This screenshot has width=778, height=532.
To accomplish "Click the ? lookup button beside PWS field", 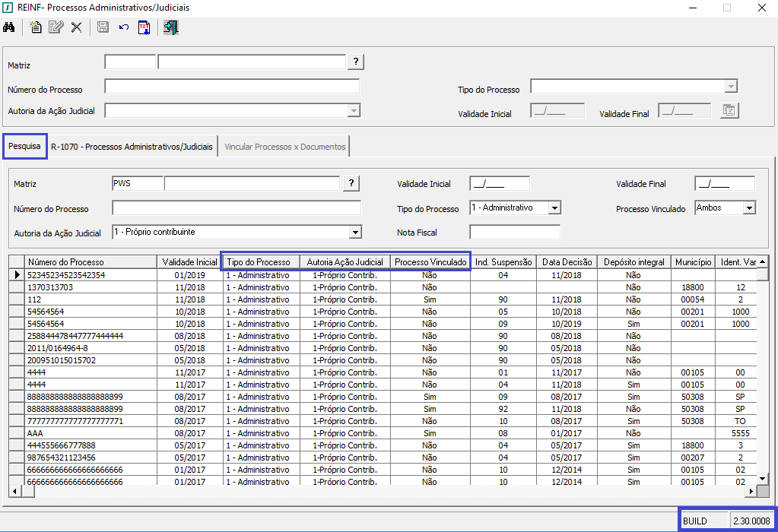I will [351, 183].
